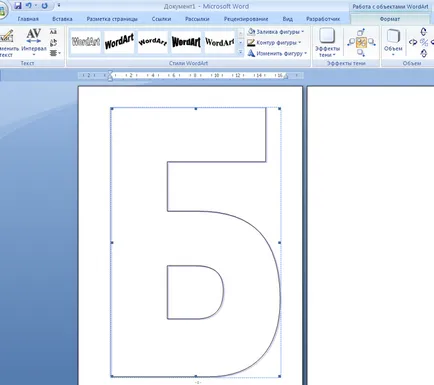Switch to the Вид tab
Screen dimensions: 434x385
pos(288,19)
